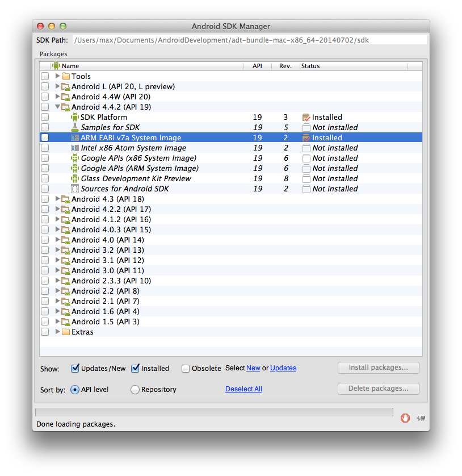
Task: Click the Samples for SDK flask icon
Action: 74,127
